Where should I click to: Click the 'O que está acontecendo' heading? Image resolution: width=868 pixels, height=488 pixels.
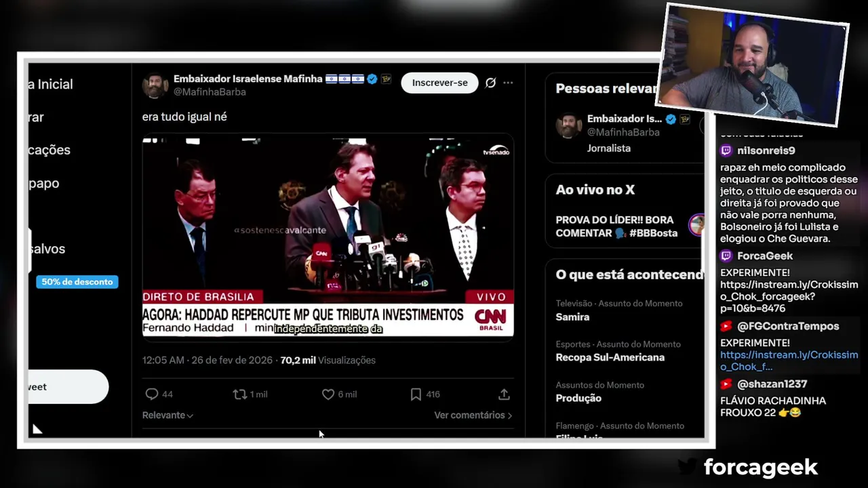pyautogui.click(x=629, y=274)
